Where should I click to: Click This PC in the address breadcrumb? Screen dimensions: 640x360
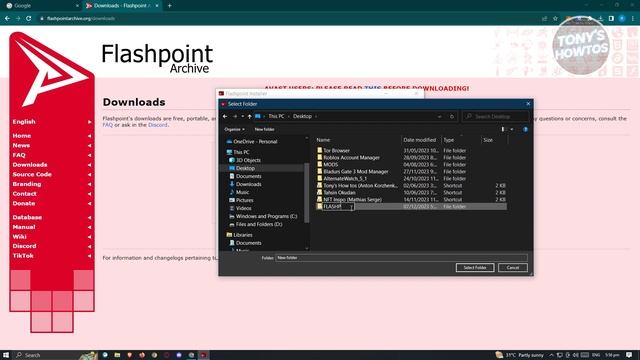(x=276, y=116)
